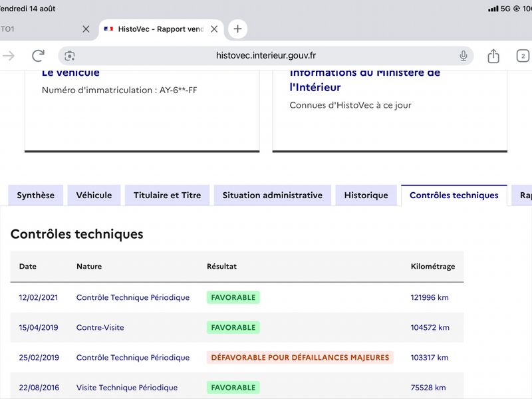Open the tab switcher showing 2 tabs
The width and height of the screenshot is (532, 399).
[523, 56]
